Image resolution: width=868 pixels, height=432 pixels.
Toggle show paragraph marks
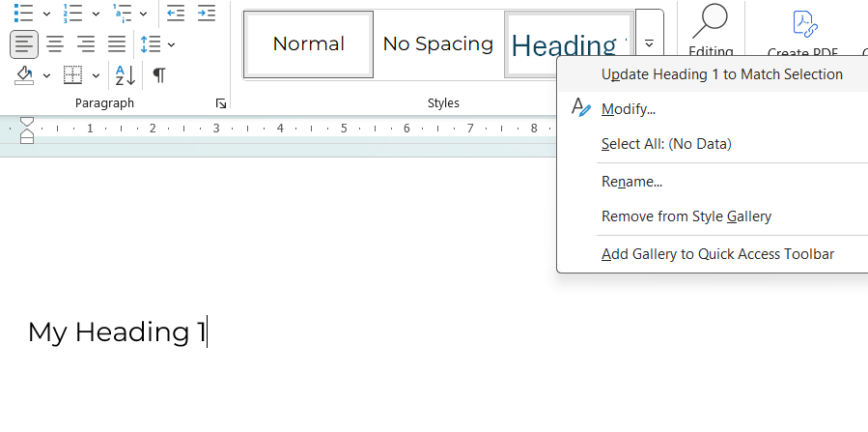click(159, 74)
